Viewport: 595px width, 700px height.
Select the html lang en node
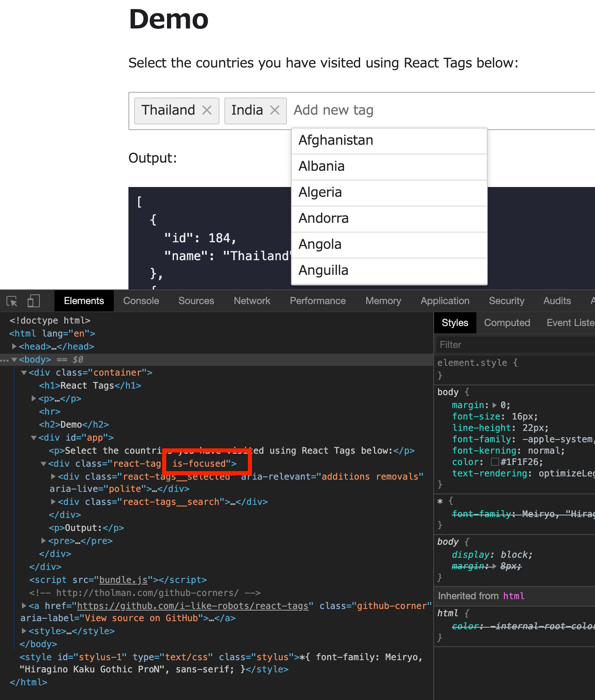click(x=52, y=333)
